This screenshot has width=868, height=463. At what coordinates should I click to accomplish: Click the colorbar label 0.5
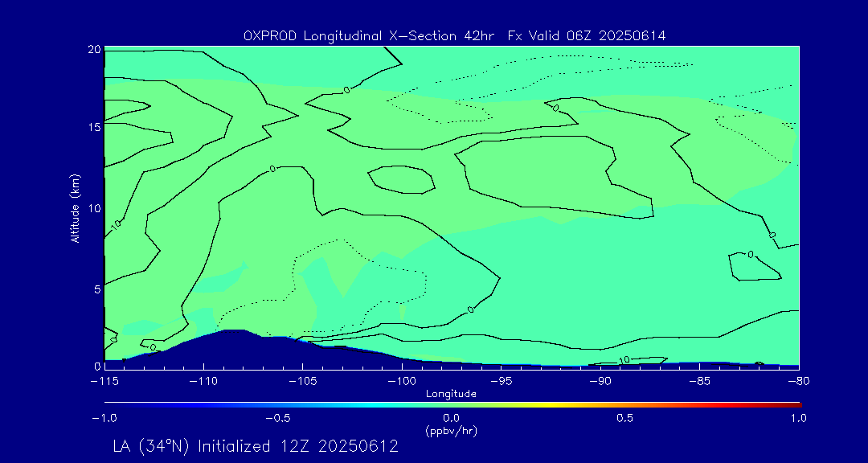click(x=625, y=418)
